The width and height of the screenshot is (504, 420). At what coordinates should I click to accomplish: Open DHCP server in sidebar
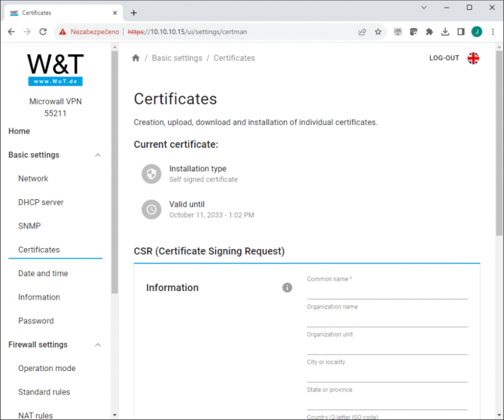pyautogui.click(x=40, y=202)
